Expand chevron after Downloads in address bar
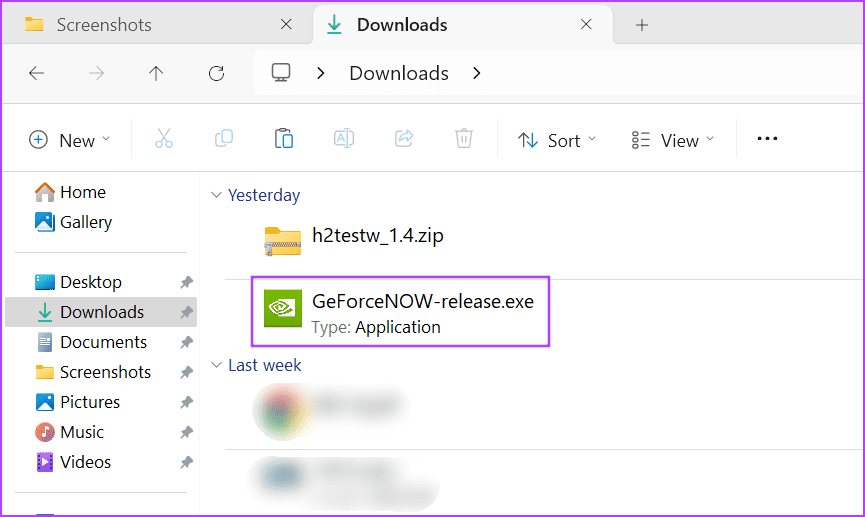 477,73
